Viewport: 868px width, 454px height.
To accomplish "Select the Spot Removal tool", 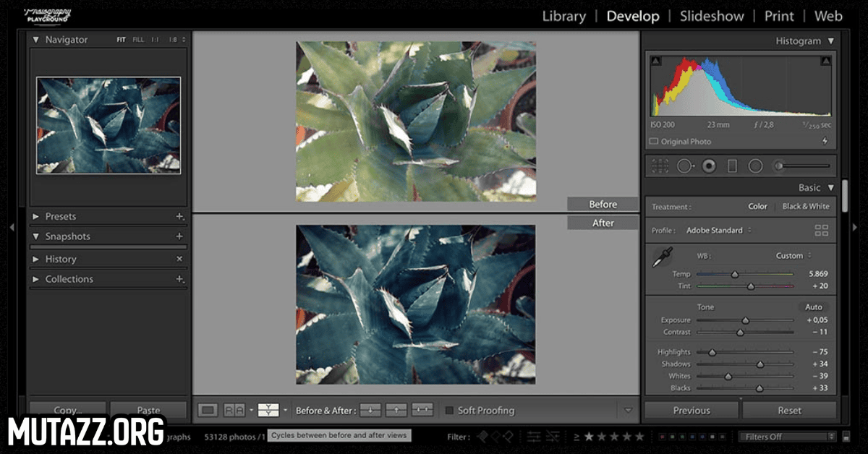I will [684, 166].
